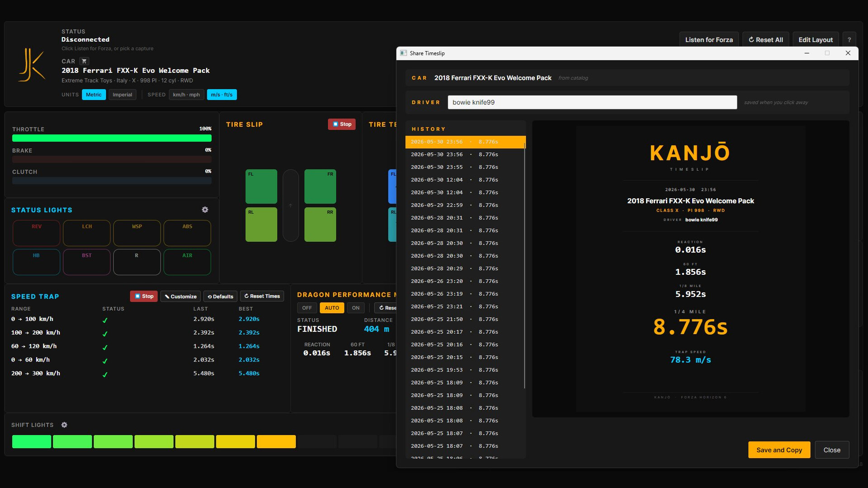The image size is (868, 488).
Task: Click Listen for Forza button
Action: (709, 40)
